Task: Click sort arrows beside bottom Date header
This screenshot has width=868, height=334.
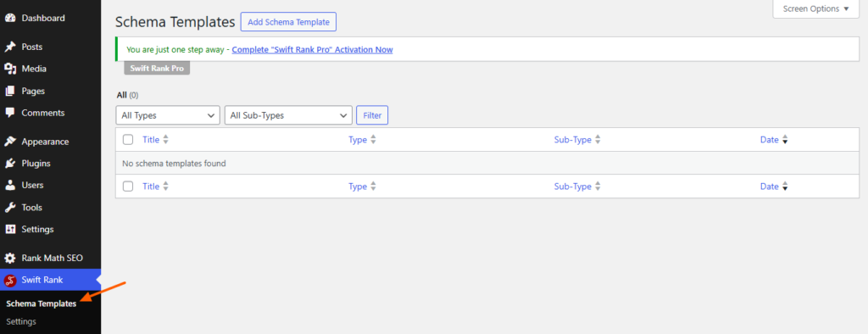Action: pos(785,186)
